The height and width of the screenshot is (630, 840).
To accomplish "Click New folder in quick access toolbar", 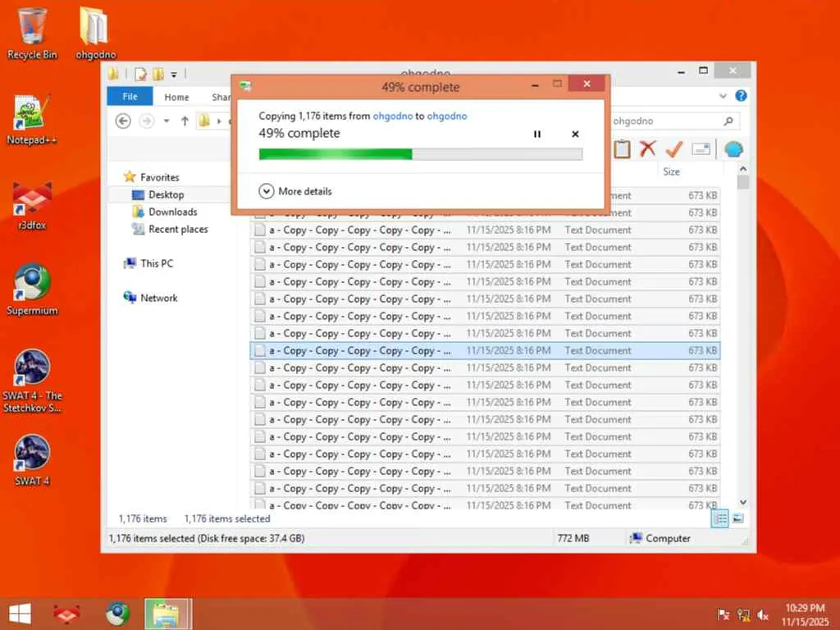I will tap(158, 75).
